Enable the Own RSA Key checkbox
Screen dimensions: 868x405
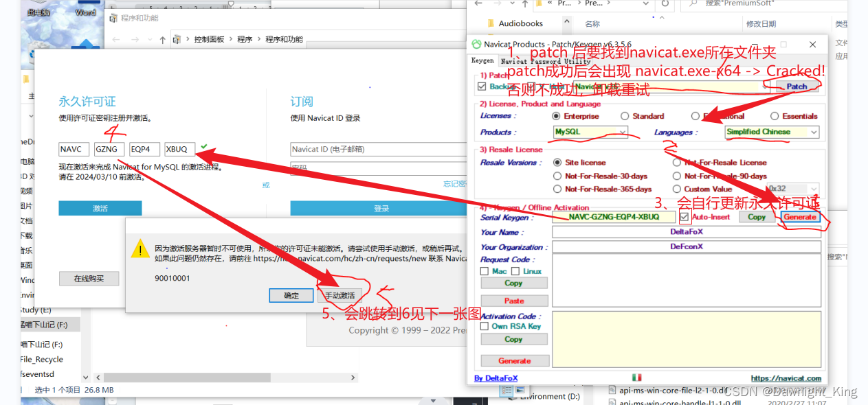(x=485, y=327)
